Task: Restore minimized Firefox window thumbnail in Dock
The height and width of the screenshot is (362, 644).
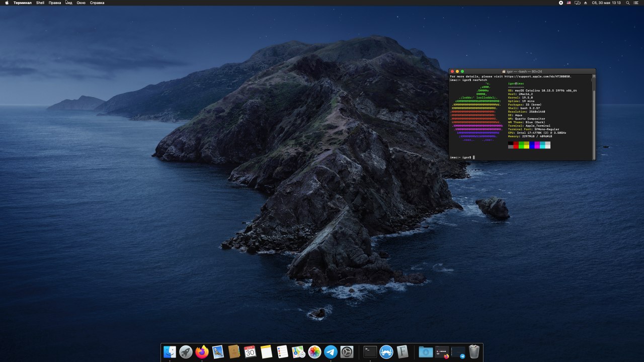Action: [442, 352]
